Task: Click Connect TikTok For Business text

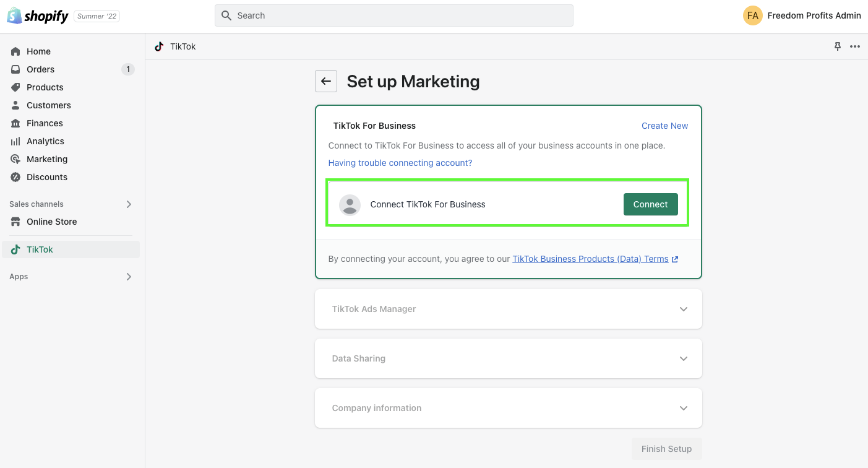Action: [428, 204]
